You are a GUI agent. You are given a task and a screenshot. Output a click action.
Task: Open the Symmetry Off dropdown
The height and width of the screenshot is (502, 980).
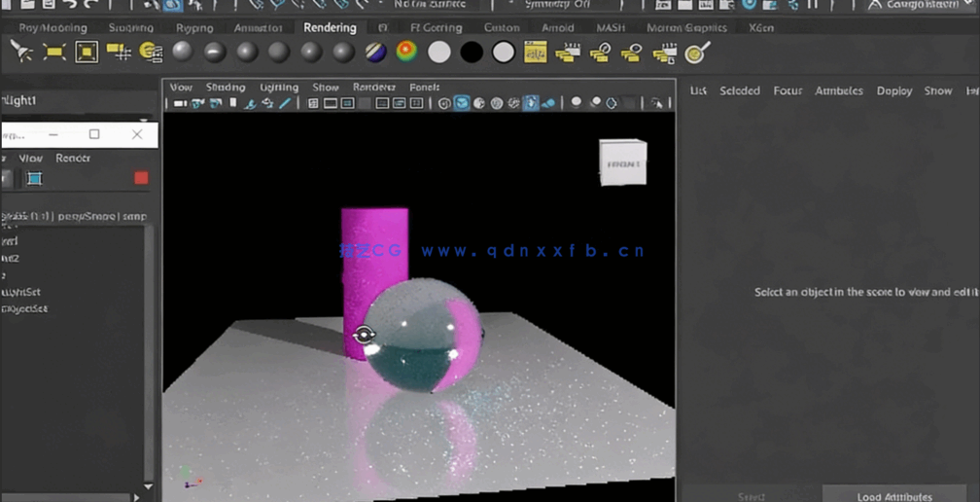(558, 4)
